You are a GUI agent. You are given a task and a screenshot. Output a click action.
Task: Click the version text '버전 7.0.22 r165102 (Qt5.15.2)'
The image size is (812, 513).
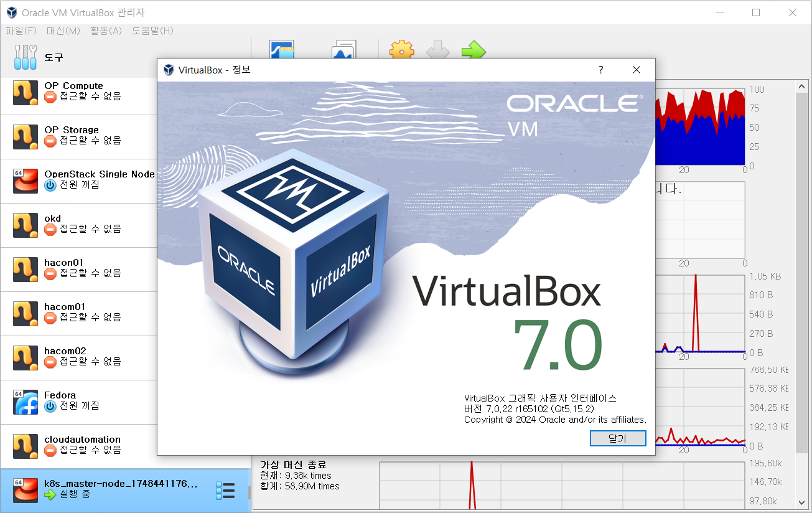click(529, 409)
